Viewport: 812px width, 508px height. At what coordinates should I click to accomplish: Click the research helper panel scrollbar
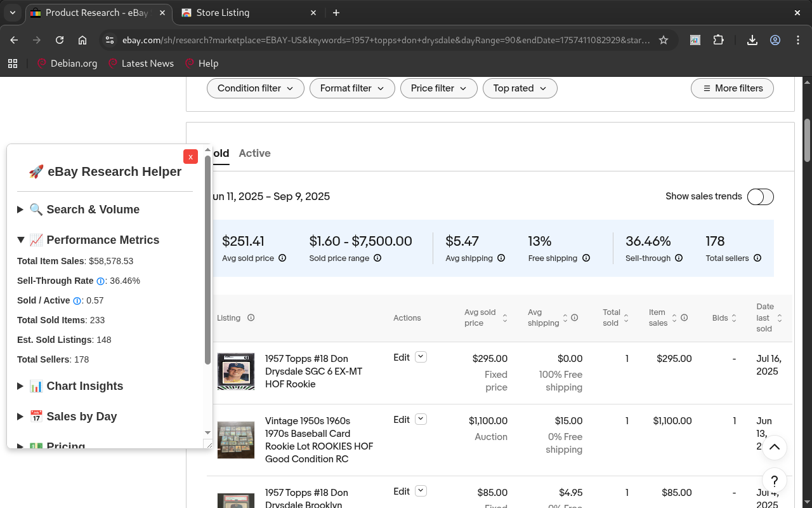[207, 260]
